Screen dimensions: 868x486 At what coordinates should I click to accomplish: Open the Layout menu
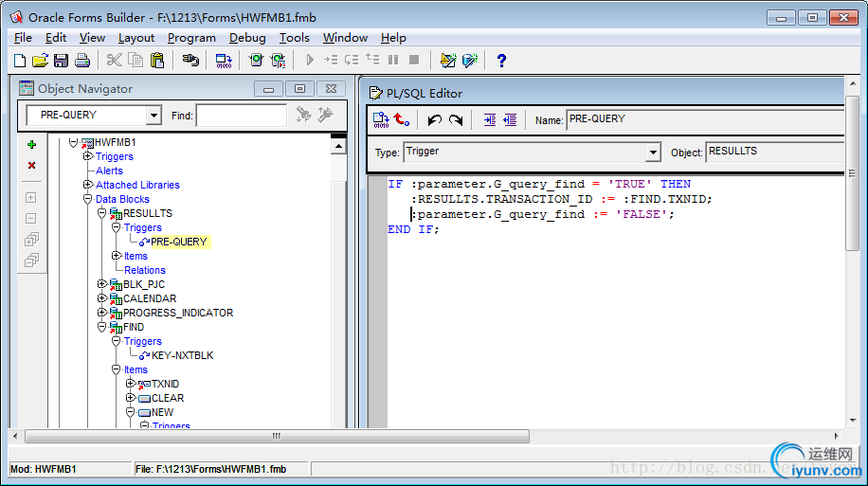136,38
